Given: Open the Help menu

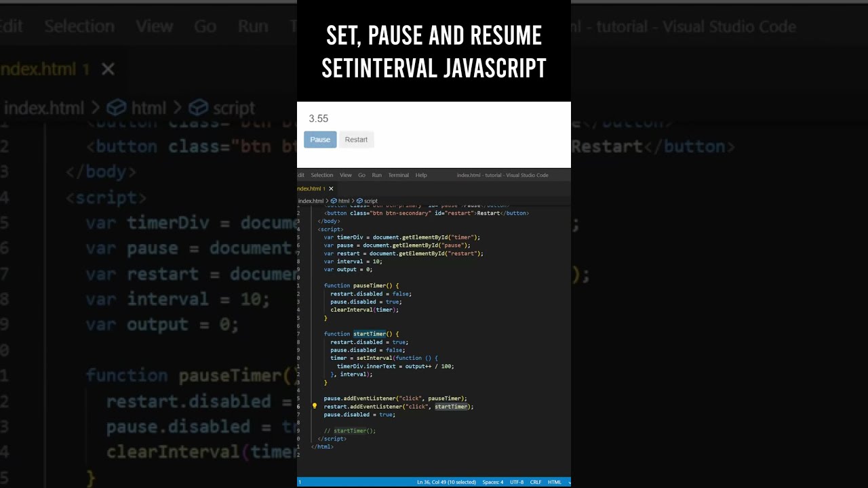Looking at the screenshot, I should tap(421, 175).
